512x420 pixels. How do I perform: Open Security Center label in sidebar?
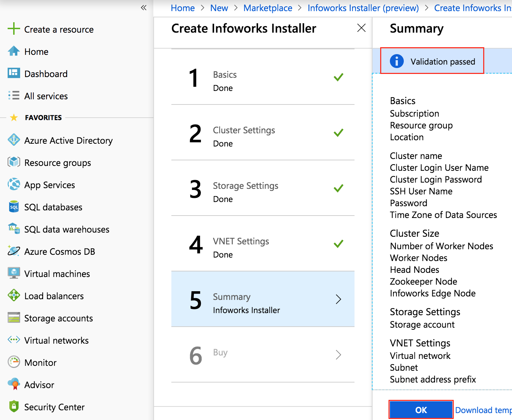pyautogui.click(x=54, y=407)
